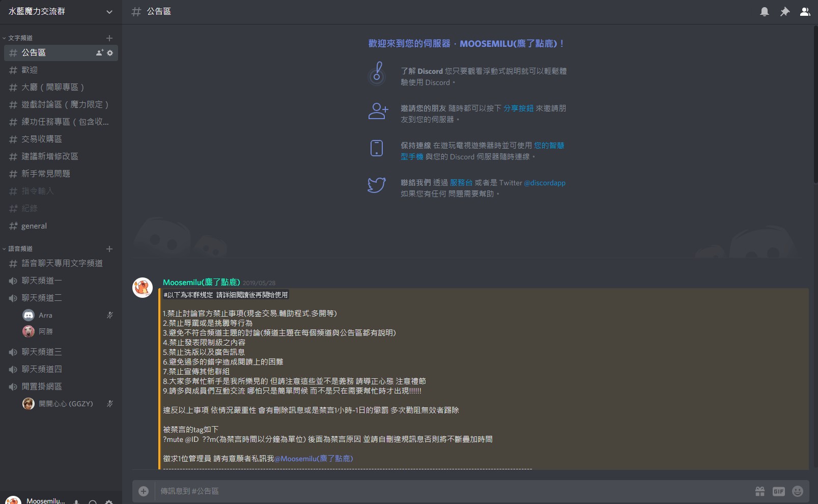Click the smartphone icon in welcome list
The image size is (818, 504).
pos(377,148)
